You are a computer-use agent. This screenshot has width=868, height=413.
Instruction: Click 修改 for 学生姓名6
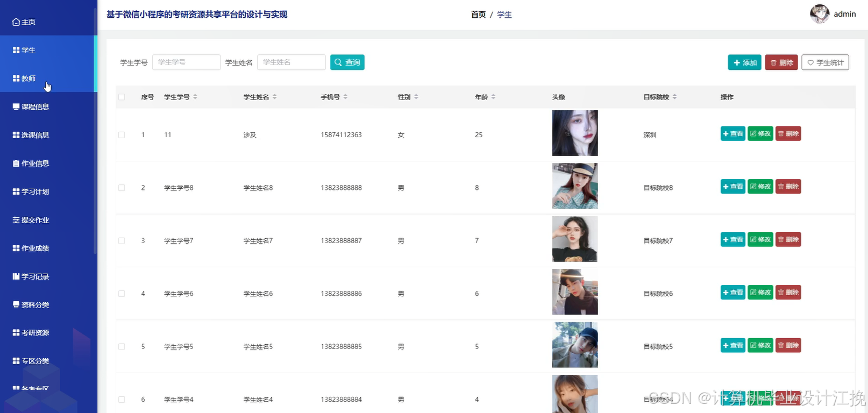pyautogui.click(x=760, y=293)
